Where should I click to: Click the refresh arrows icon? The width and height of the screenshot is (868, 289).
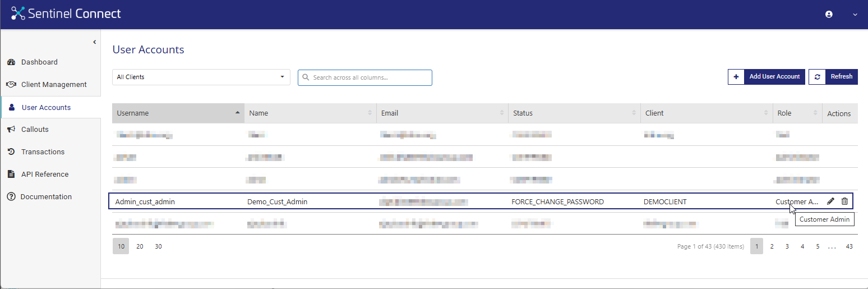[x=818, y=77]
